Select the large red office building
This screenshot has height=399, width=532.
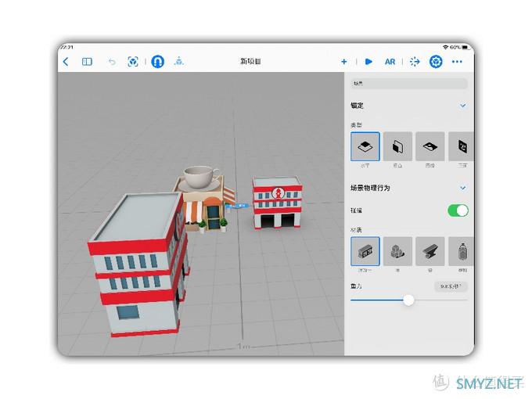click(139, 264)
